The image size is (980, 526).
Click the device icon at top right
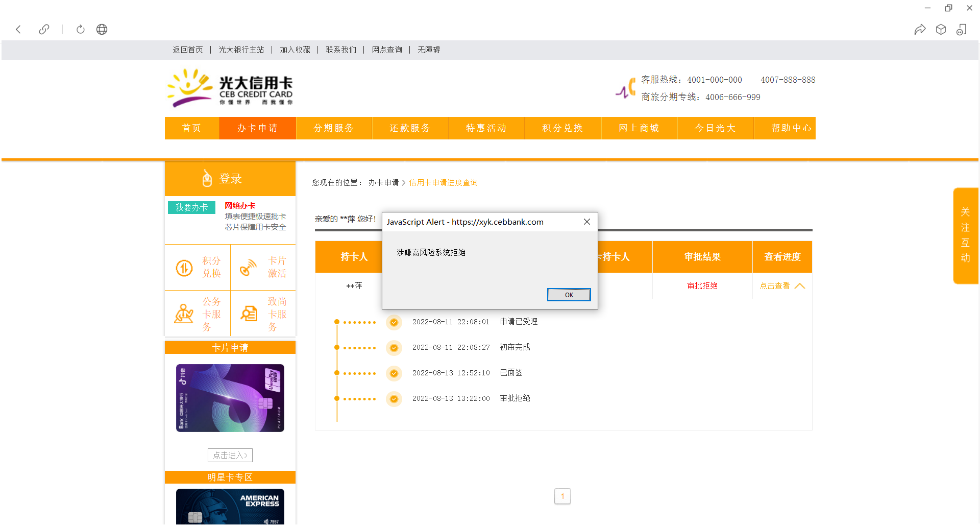tap(962, 30)
